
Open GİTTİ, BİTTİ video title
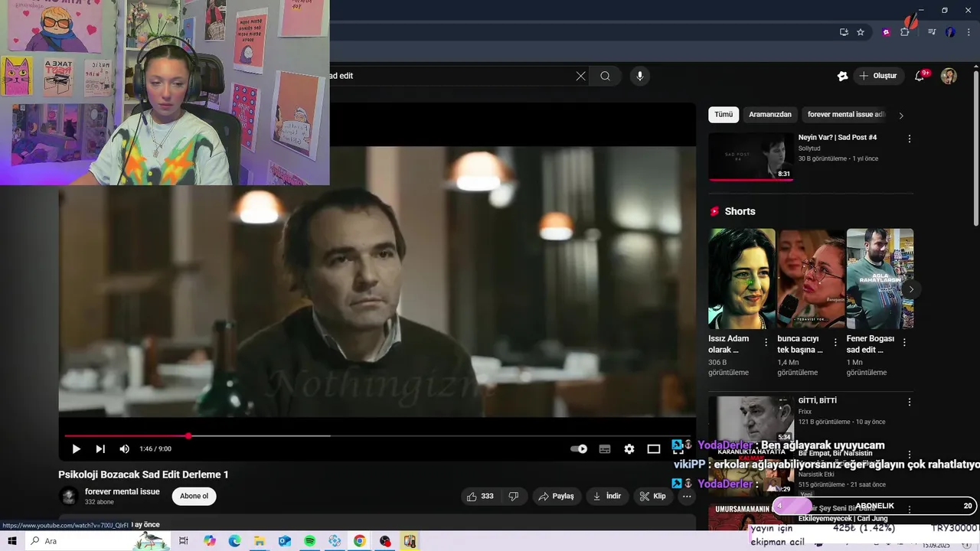[818, 401]
